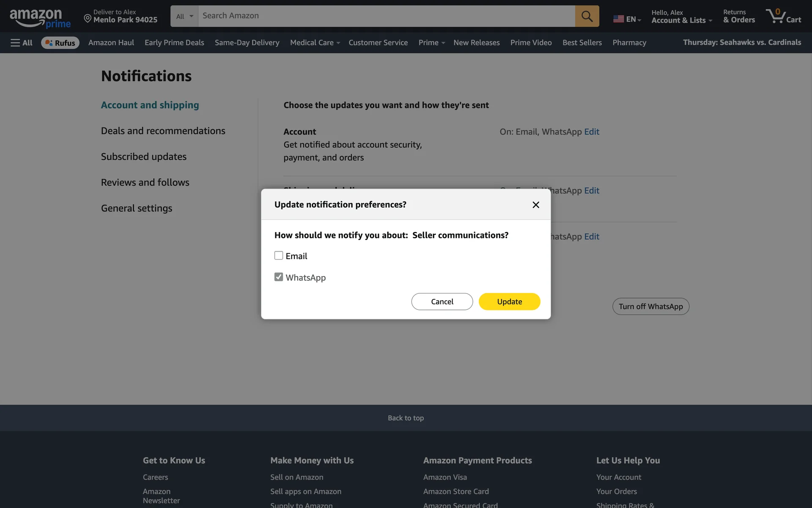Click the magnifying glass search button
Viewport: 812px width, 508px height.
tap(587, 16)
